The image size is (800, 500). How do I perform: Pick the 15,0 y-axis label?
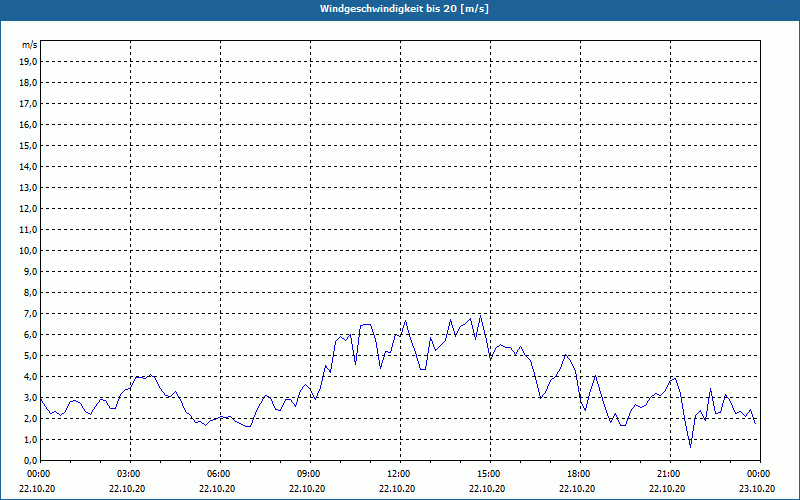(29, 145)
